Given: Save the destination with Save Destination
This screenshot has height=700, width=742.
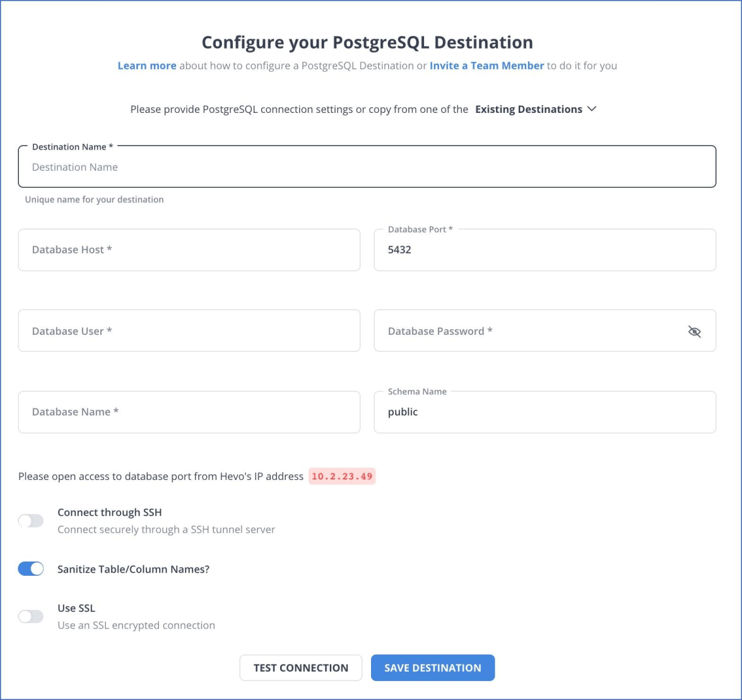Looking at the screenshot, I should point(433,668).
